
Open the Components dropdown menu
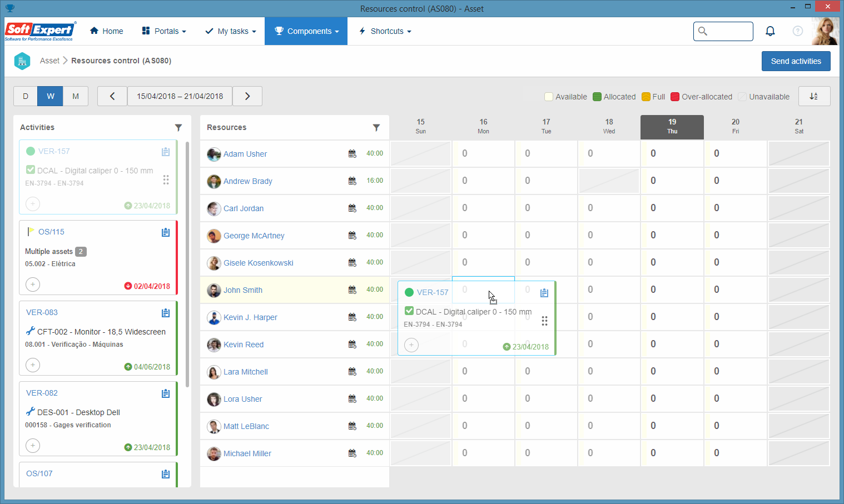click(306, 31)
